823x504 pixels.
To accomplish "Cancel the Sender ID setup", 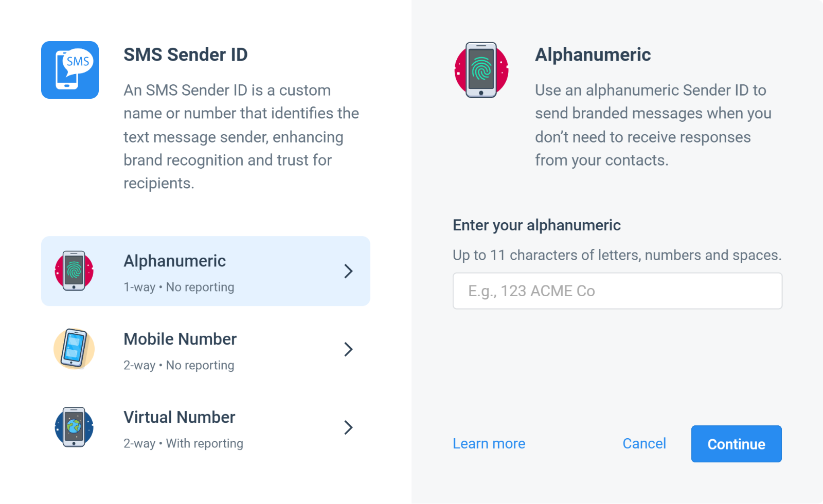I will click(x=644, y=443).
